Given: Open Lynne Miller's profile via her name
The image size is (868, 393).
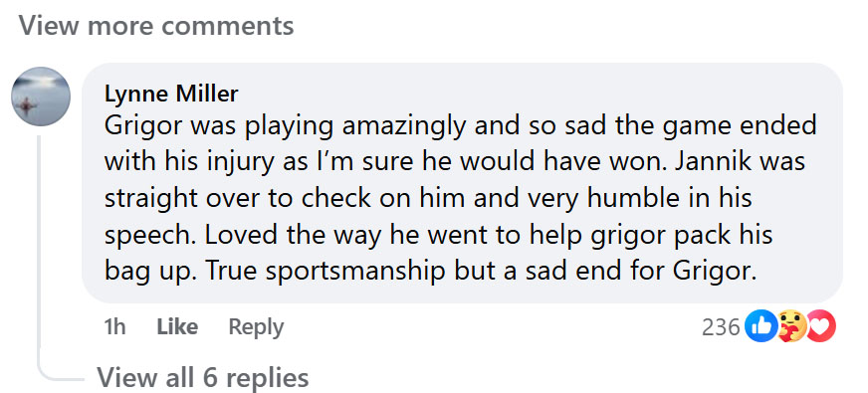Looking at the screenshot, I should coord(171,95).
